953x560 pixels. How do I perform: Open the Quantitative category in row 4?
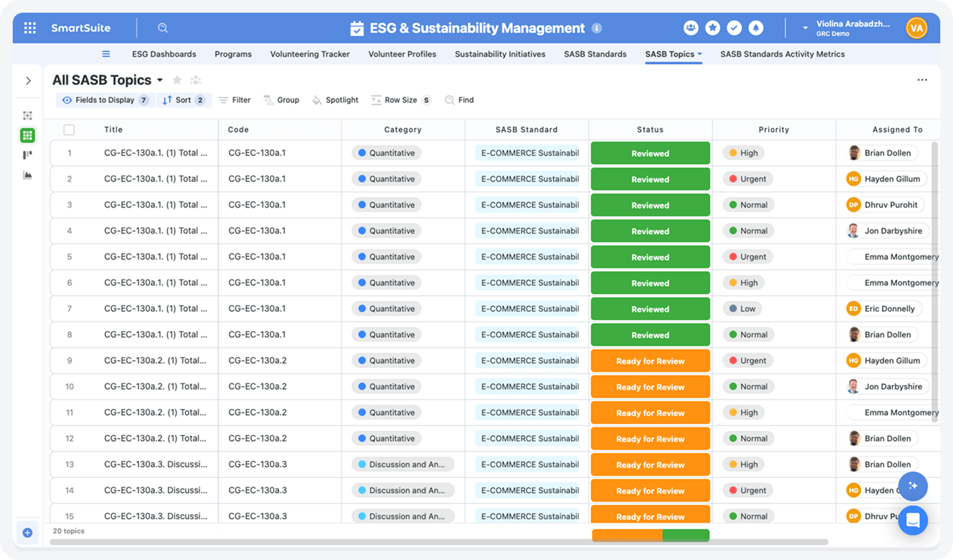(386, 231)
